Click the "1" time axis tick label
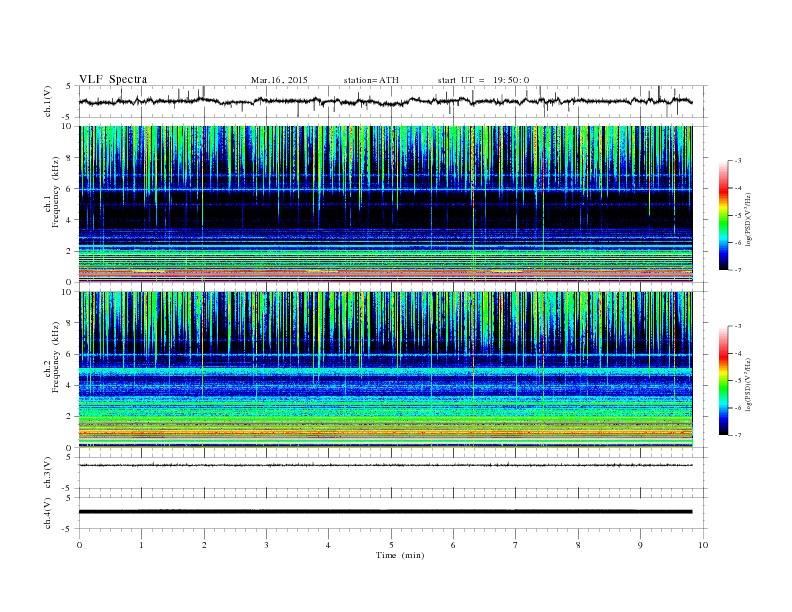Screen dimensions: 792x612 [x=141, y=545]
